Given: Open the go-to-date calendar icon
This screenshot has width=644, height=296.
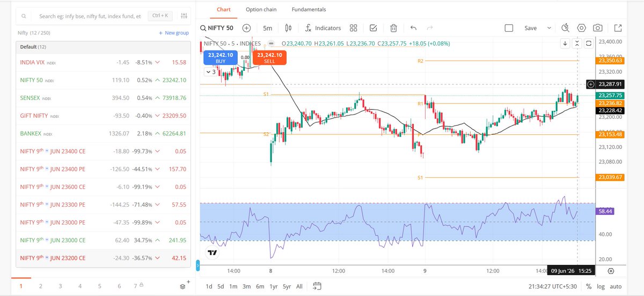Looking at the screenshot, I should click(317, 286).
